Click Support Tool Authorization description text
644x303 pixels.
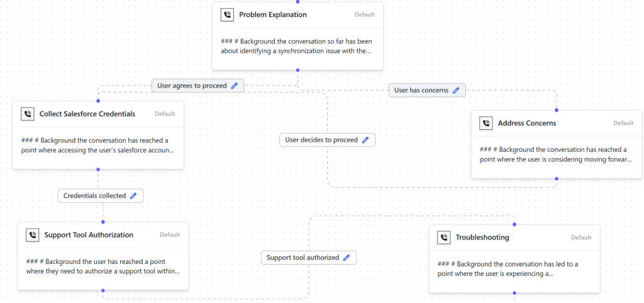pyautogui.click(x=103, y=266)
